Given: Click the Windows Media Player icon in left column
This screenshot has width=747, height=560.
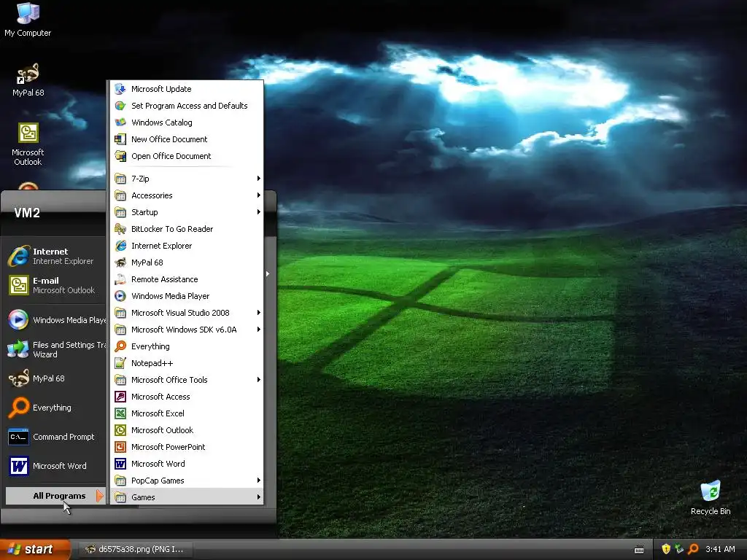Looking at the screenshot, I should 18,319.
